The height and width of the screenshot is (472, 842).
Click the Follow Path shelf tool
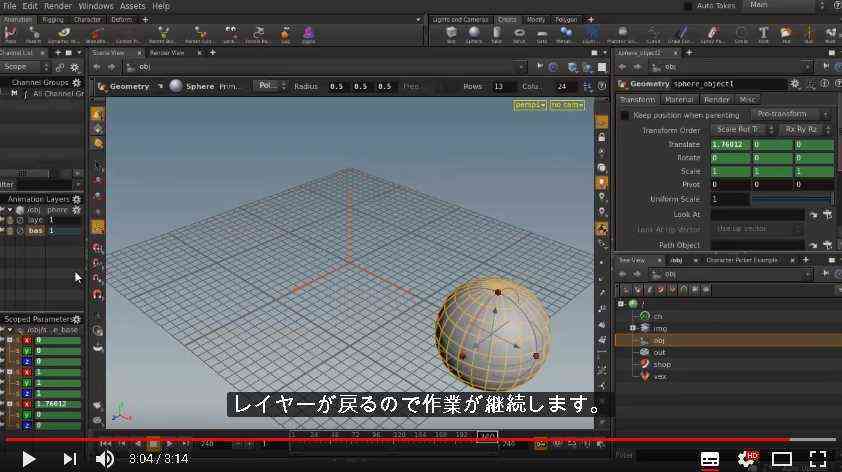point(258,34)
